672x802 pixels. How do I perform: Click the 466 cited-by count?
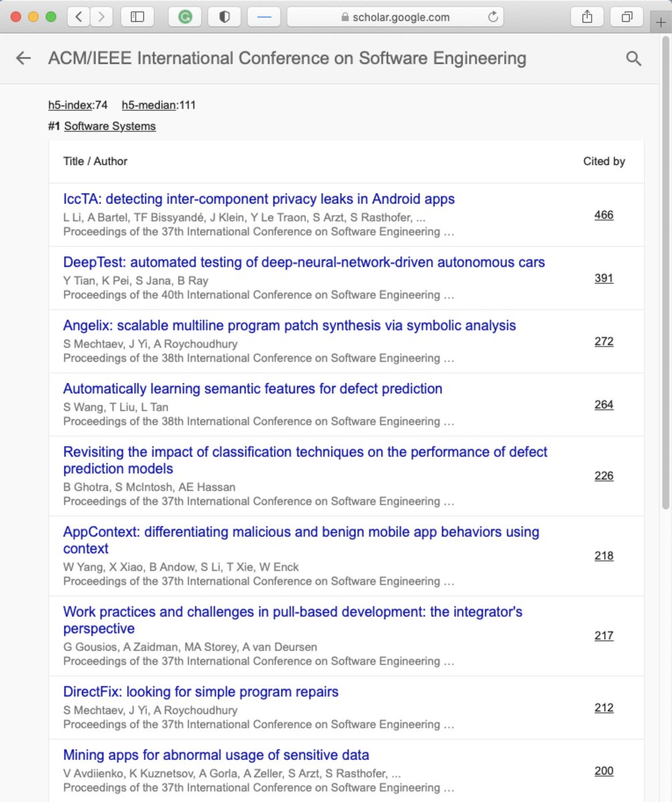coord(604,215)
